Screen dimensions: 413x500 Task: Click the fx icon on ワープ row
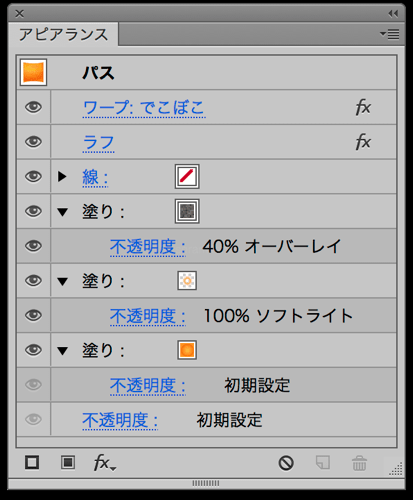363,107
